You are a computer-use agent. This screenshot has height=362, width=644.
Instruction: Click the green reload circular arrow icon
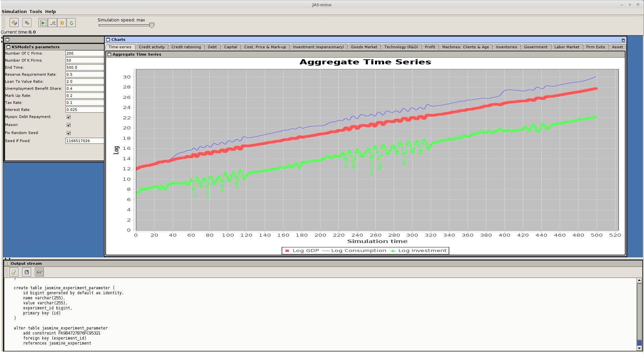pos(71,23)
